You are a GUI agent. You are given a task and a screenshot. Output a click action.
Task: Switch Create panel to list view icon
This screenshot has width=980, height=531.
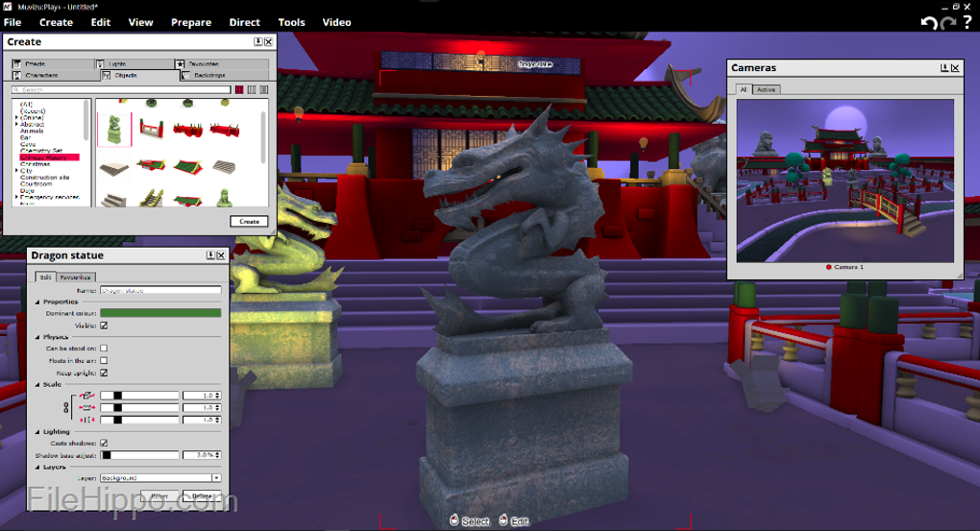[x=264, y=90]
